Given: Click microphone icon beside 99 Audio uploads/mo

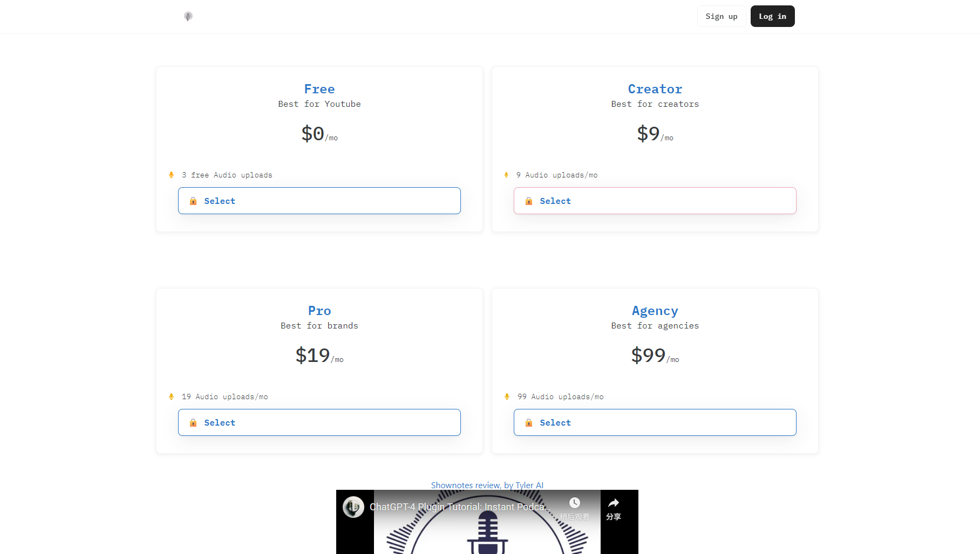Looking at the screenshot, I should point(507,396).
